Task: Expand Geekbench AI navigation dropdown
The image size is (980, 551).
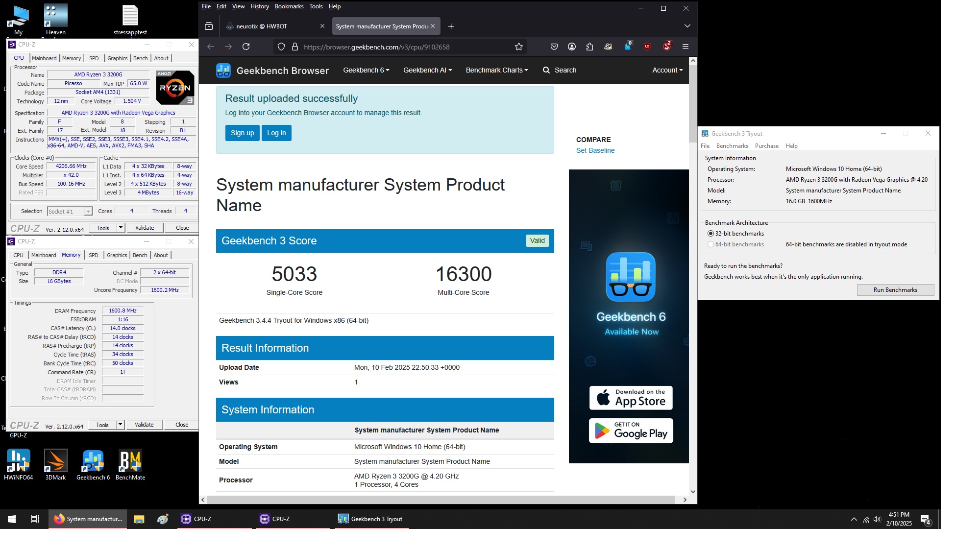Action: [427, 70]
